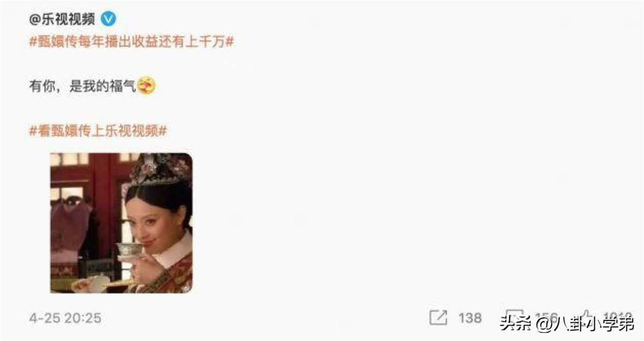Click the repost share icon

438,317
